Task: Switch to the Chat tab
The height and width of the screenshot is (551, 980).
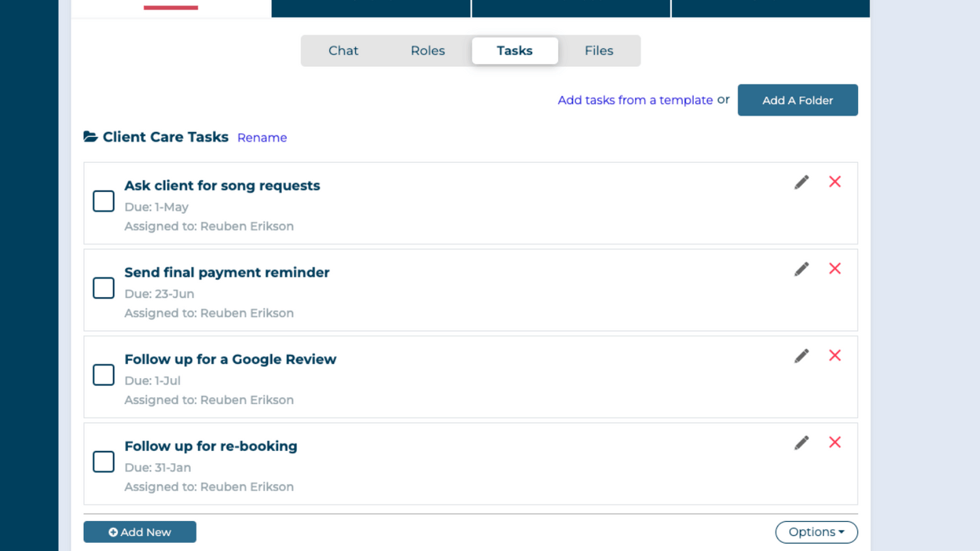Action: 343,50
